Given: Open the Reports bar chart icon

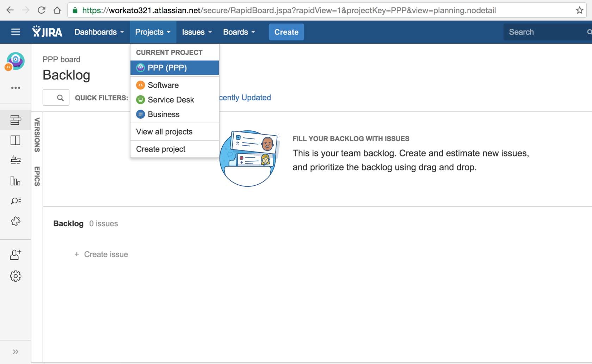Looking at the screenshot, I should coord(16,181).
